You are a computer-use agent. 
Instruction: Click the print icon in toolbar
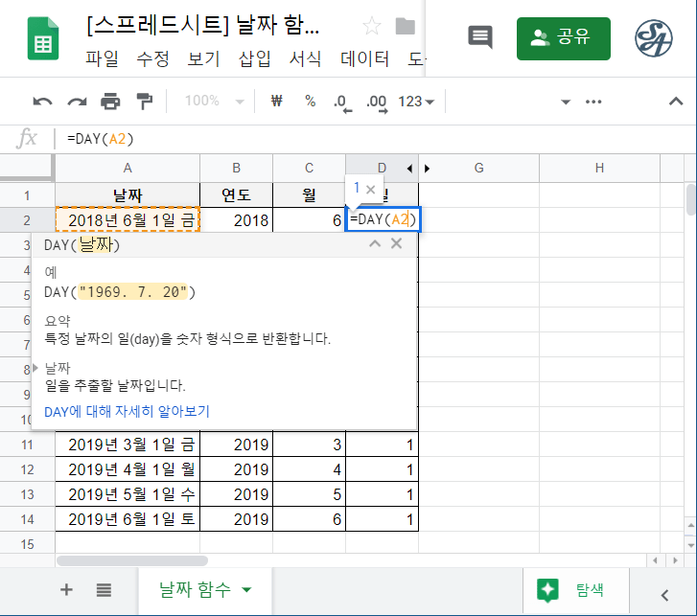tap(111, 102)
